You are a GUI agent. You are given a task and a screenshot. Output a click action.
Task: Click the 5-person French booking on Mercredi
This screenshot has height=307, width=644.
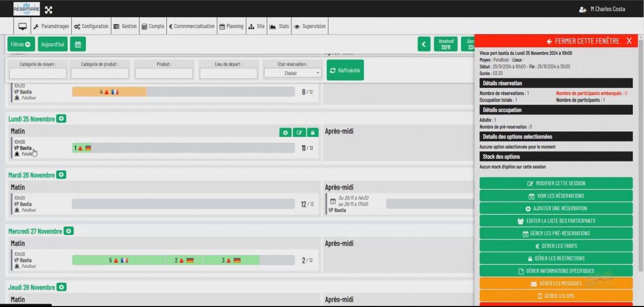pos(119,260)
